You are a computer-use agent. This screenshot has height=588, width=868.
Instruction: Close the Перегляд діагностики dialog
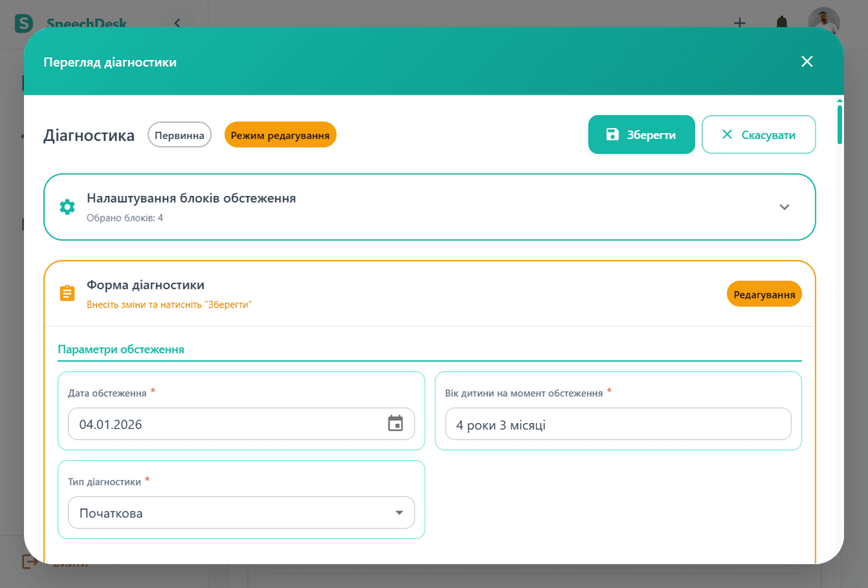click(807, 61)
